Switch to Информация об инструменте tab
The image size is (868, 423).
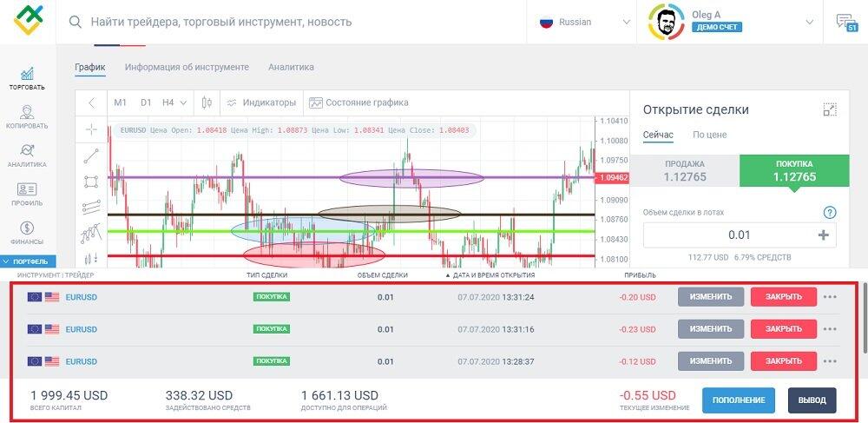point(187,67)
